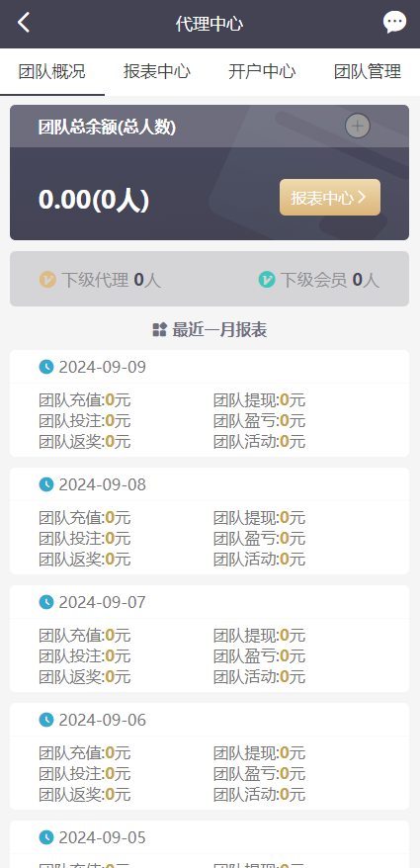Select 团队盈亏 entry under 2024-09-06
Screen dimensions: 420x868
pos(259,774)
